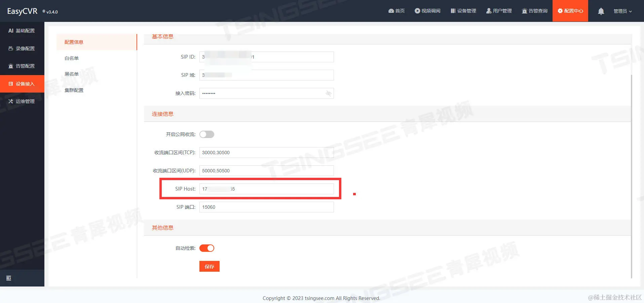The image size is (644, 303).
Task: Open the 首页 home navigation item
Action: (396, 11)
